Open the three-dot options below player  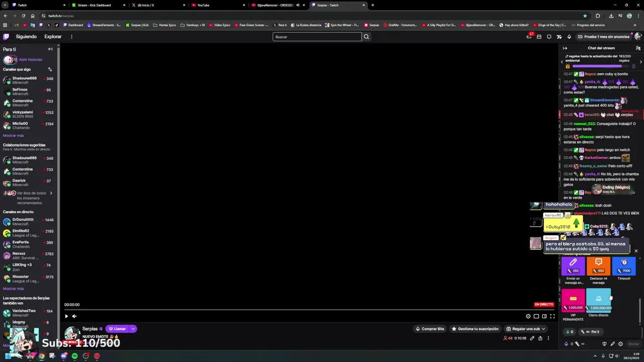coord(548,338)
